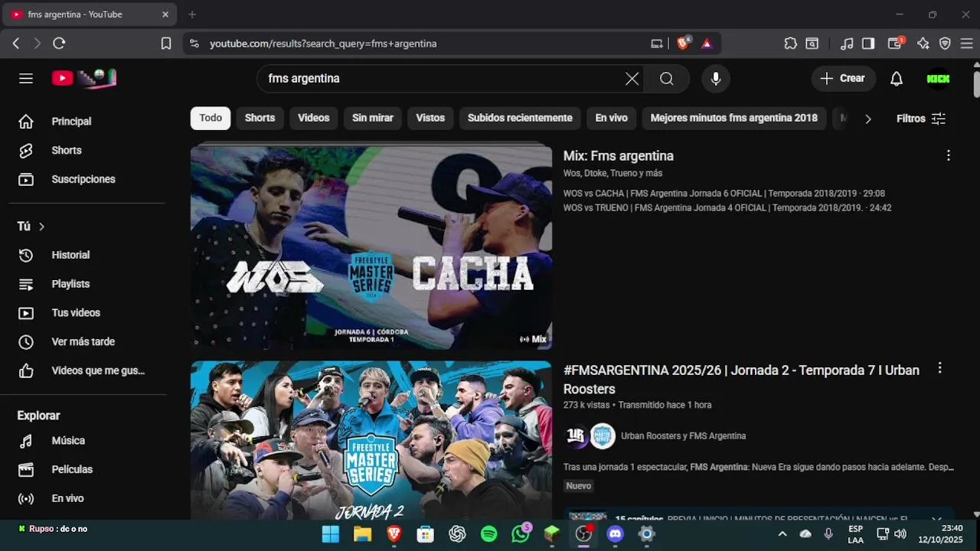
Task: Select the Subidos recientemente filter chip
Action: [x=520, y=118]
